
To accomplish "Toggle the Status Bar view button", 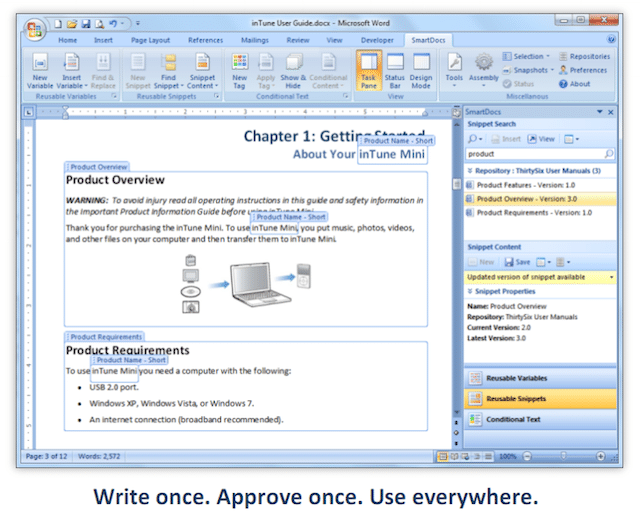I will [395, 71].
